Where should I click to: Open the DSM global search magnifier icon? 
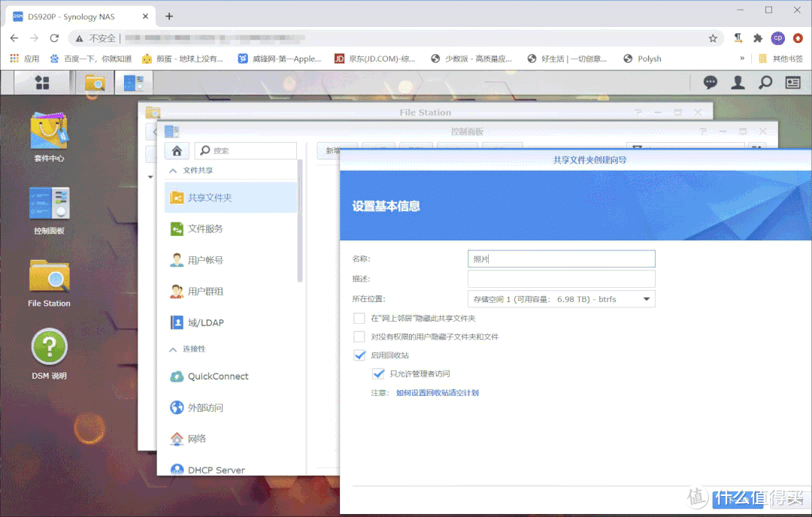(x=765, y=82)
